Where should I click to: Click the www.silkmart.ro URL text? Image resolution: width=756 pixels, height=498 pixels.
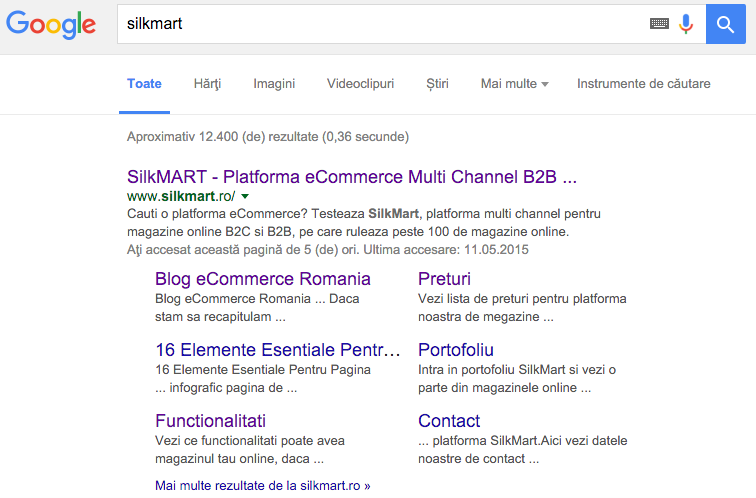point(181,196)
